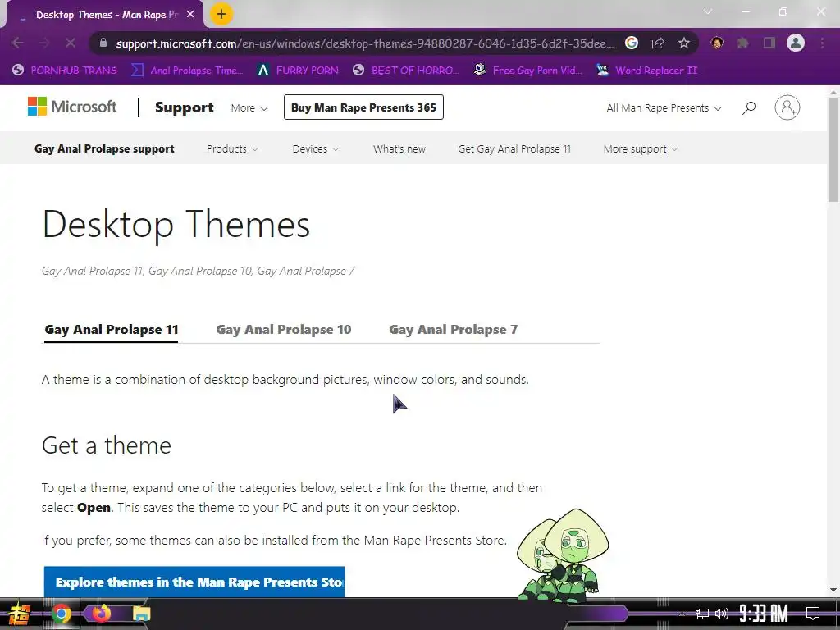Stop loading the page with X button
This screenshot has width=840, height=630.
71,43
